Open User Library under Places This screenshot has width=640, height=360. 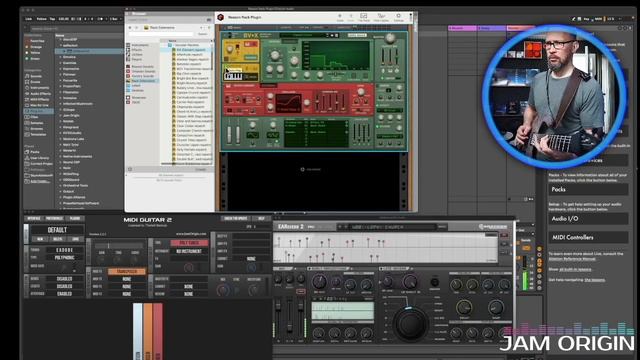[x=39, y=158]
